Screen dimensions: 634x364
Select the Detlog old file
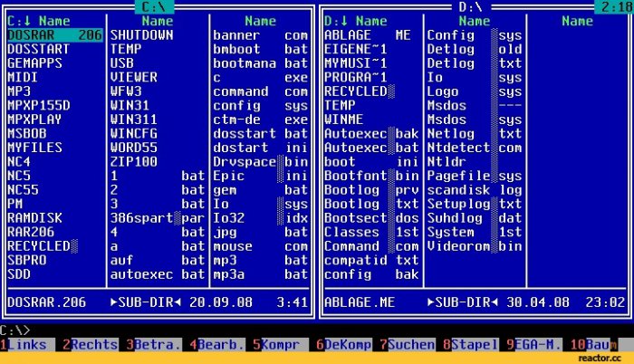tap(475, 49)
